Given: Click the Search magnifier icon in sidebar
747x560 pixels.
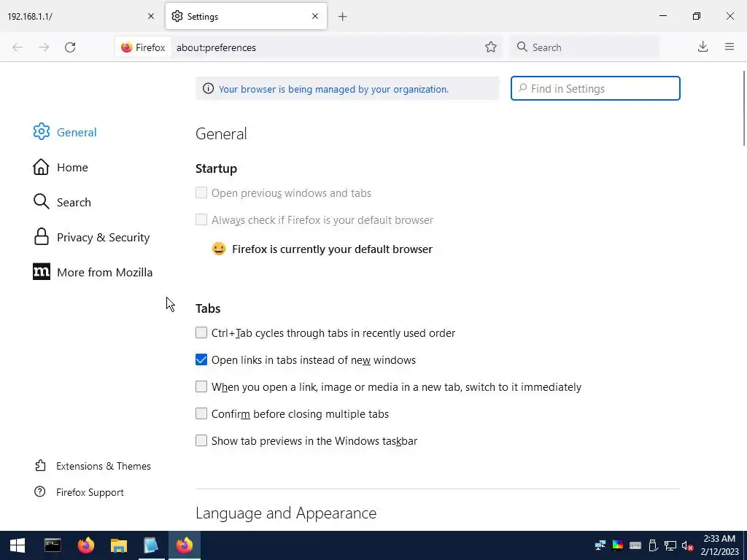Looking at the screenshot, I should click(x=42, y=202).
